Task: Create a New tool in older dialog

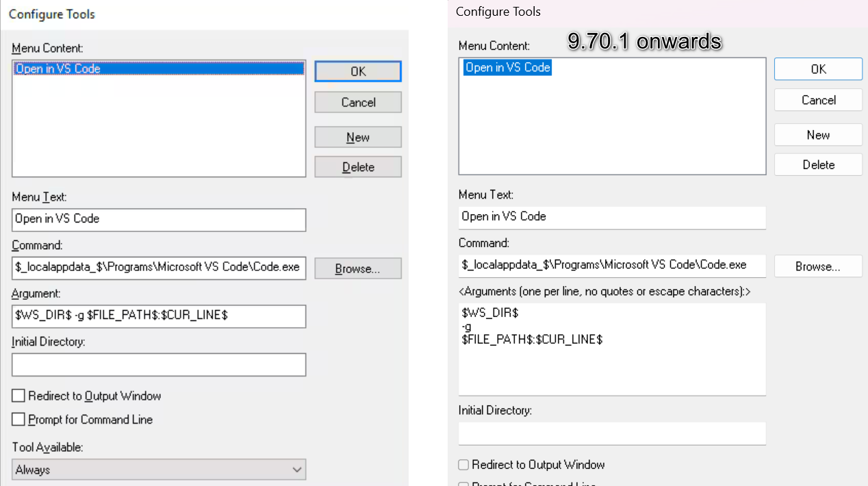Action: [358, 137]
